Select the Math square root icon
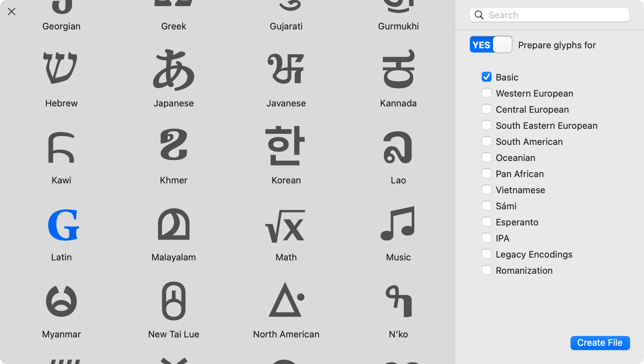The height and width of the screenshot is (364, 644). (285, 226)
